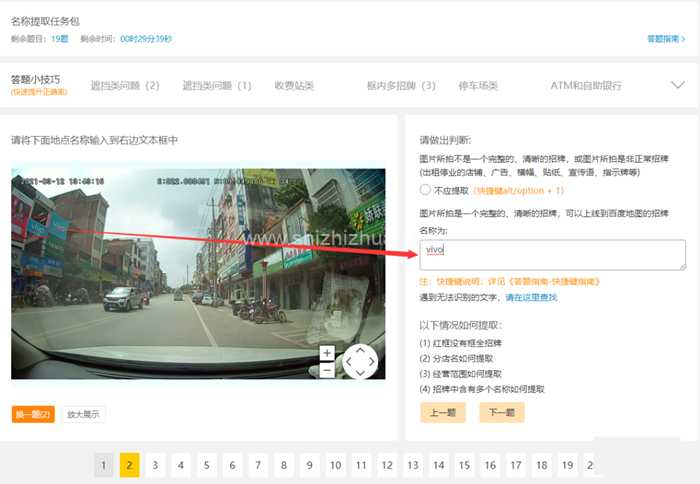Go to question 8 in pagination
The height and width of the screenshot is (484, 700).
[284, 465]
